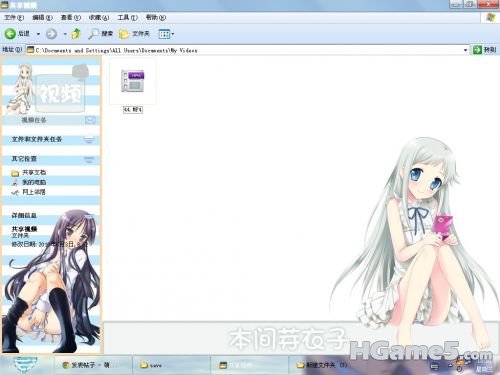Click the Forward arrow button

(51, 34)
